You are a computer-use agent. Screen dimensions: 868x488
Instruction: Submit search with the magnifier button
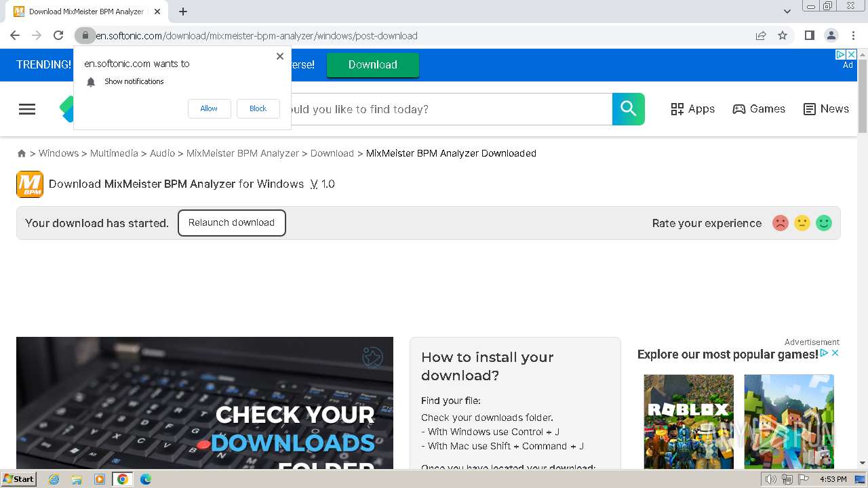click(x=629, y=109)
